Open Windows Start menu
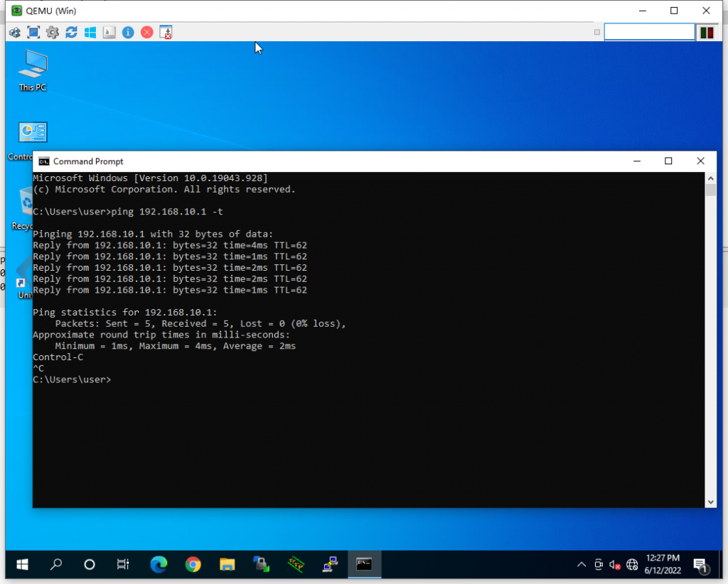728x584 pixels. (22, 565)
